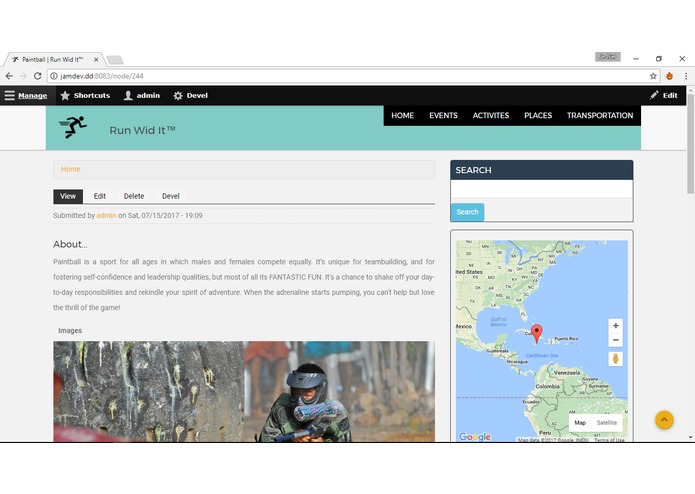Go to HOME in main navigation
The height and width of the screenshot is (494, 695).
click(x=402, y=116)
